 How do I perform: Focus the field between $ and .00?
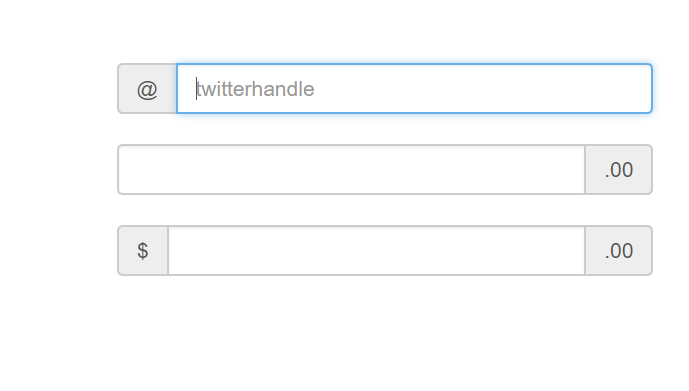pyautogui.click(x=377, y=251)
